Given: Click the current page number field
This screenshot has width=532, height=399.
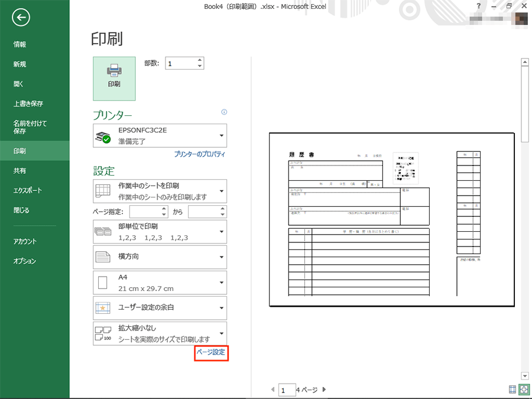Looking at the screenshot, I should click(287, 390).
